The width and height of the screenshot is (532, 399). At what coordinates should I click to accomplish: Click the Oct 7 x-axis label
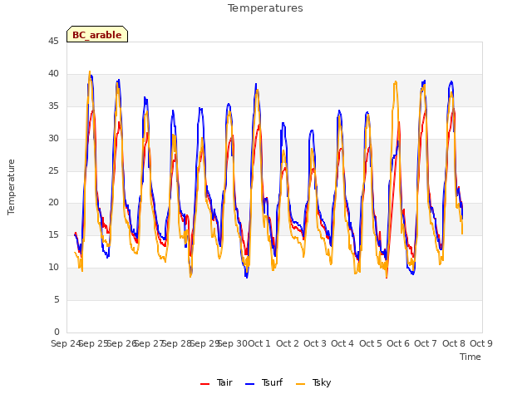pyautogui.click(x=426, y=343)
